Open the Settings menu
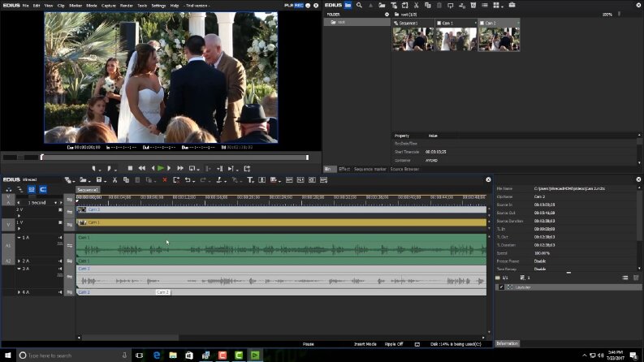Image resolution: width=644 pixels, height=362 pixels. point(158,6)
